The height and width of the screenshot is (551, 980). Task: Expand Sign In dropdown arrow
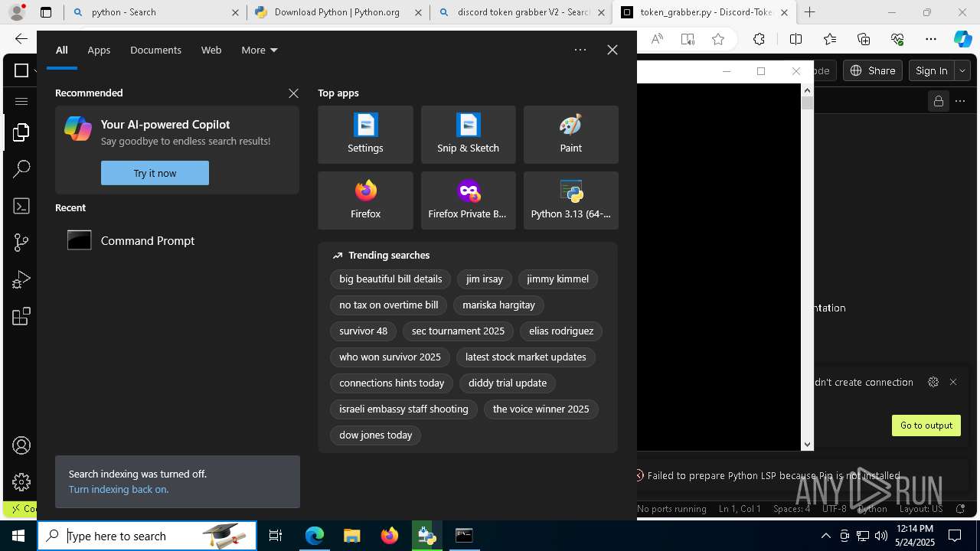point(962,70)
